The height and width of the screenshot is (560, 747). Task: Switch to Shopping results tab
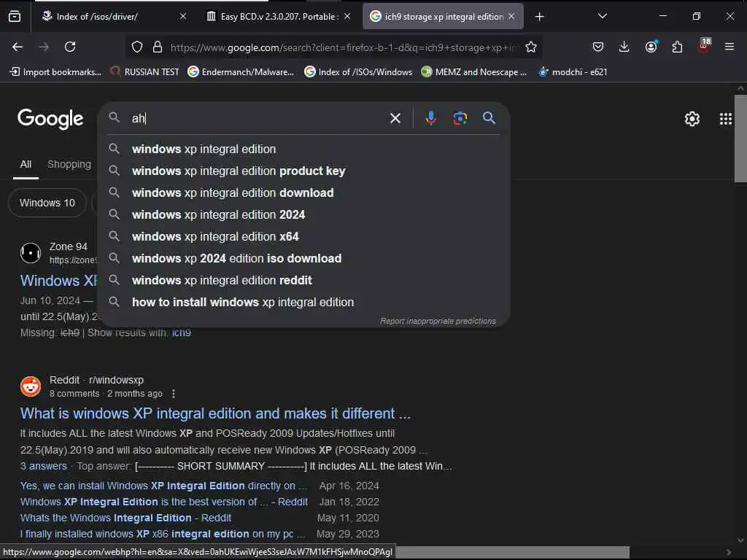tap(69, 164)
